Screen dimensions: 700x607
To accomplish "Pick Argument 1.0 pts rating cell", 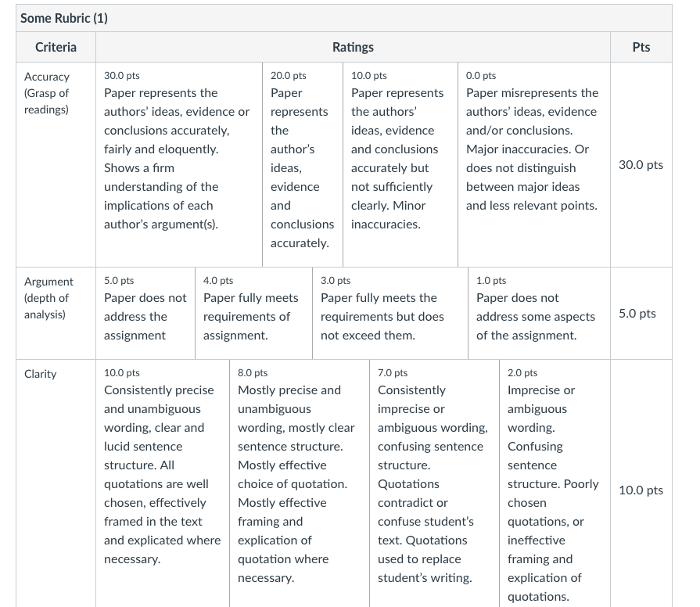I will click(540, 314).
